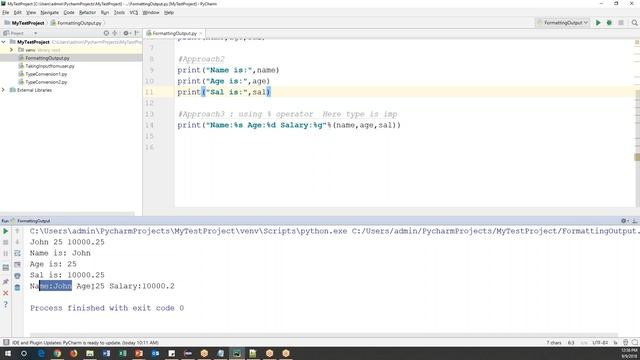Screen dimensions: 640x360
Task: Toggle the pin tab icon in Run panel
Action: coord(6,282)
